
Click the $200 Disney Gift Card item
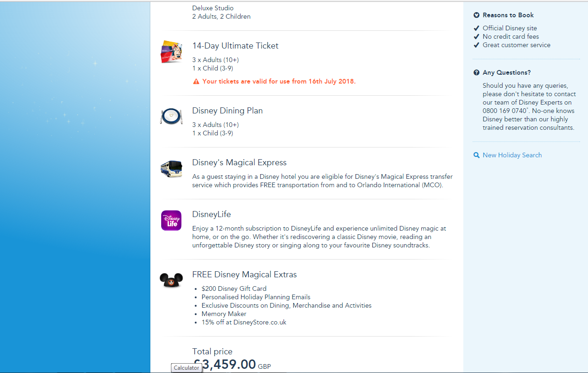point(234,289)
